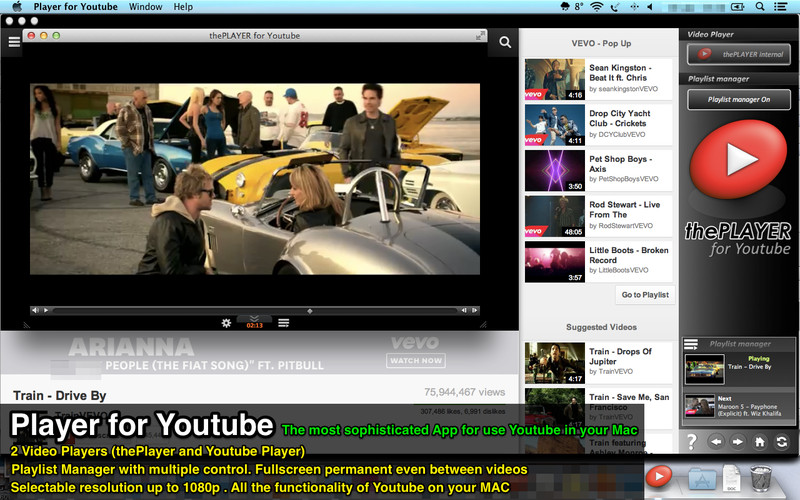The width and height of the screenshot is (800, 500).
Task: Open Spotlight search in the menu bar
Action: 760,7
